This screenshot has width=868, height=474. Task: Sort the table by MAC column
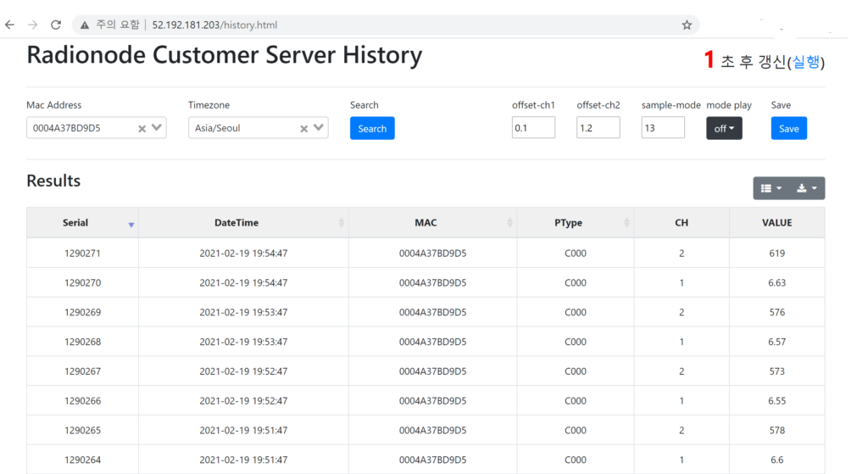pyautogui.click(x=433, y=223)
